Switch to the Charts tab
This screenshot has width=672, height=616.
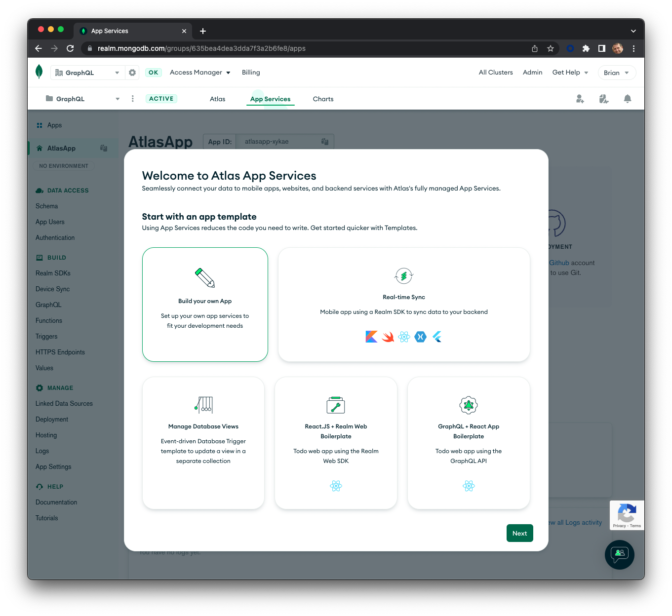tap(323, 99)
